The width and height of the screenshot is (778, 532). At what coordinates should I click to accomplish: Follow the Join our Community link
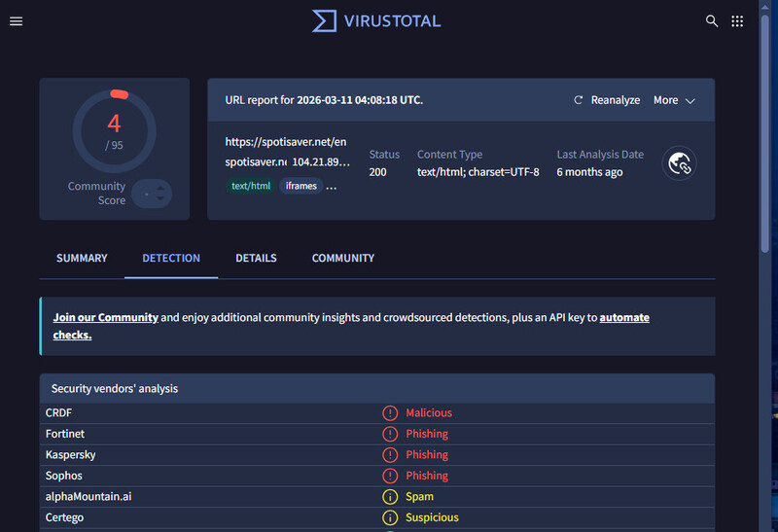coord(106,318)
